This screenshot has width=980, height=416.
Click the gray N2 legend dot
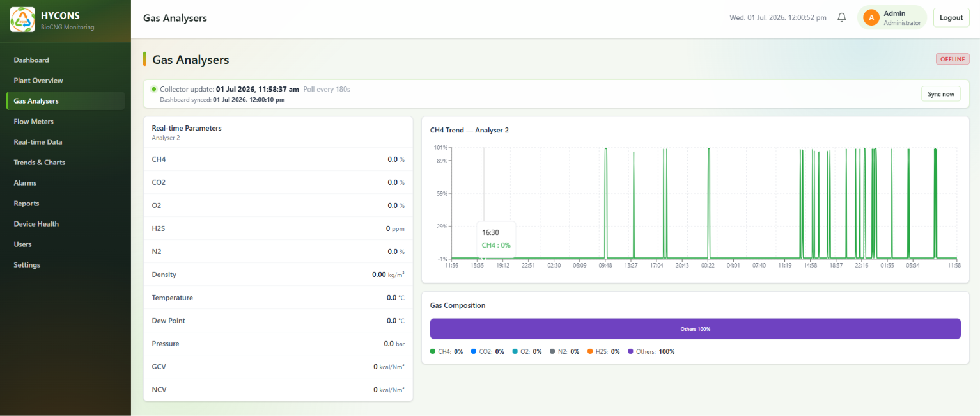(552, 351)
